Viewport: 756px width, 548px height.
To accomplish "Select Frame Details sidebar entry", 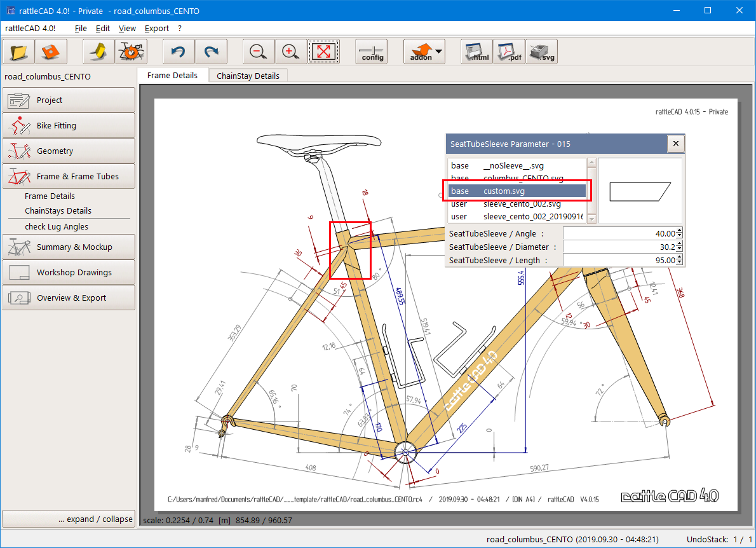I will click(50, 196).
